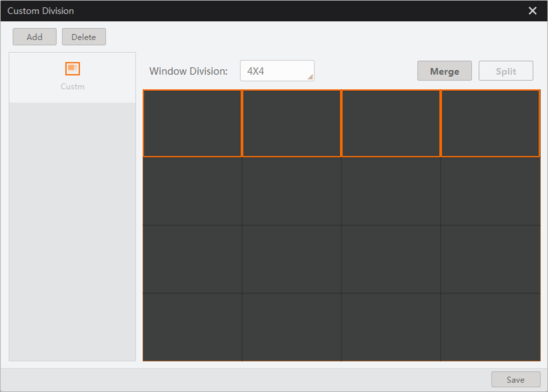The height and width of the screenshot is (392, 548).
Task: Click the Custm layout icon
Action: coord(72,69)
